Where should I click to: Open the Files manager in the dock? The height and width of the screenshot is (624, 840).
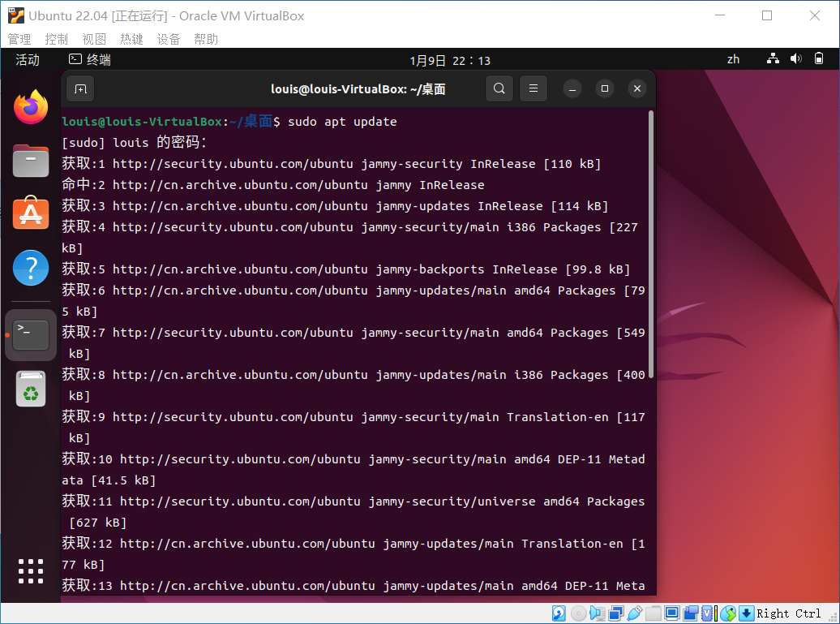pyautogui.click(x=31, y=161)
